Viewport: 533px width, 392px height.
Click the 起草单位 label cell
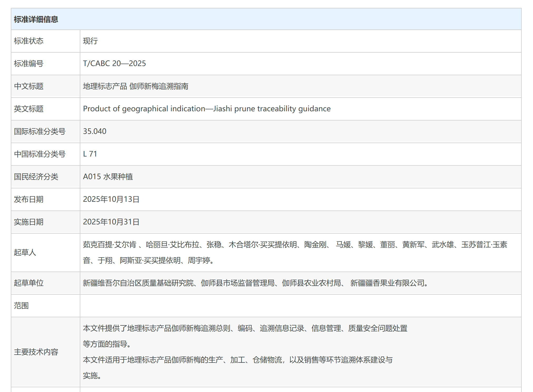(x=29, y=283)
